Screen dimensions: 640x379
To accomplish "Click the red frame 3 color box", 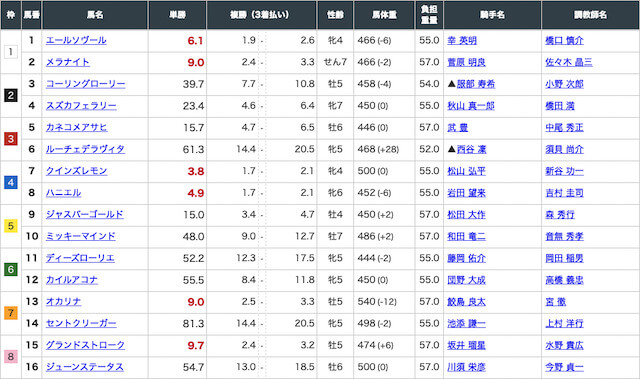I will coord(11,139).
